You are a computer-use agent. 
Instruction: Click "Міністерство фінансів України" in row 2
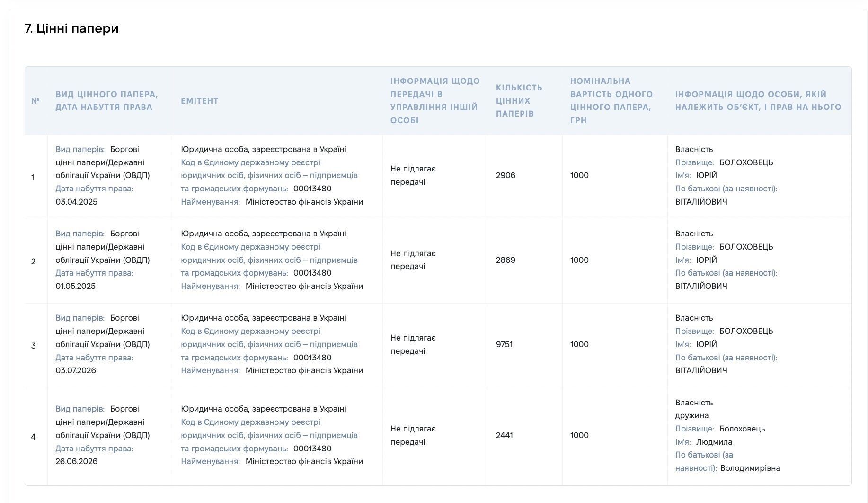[304, 286]
